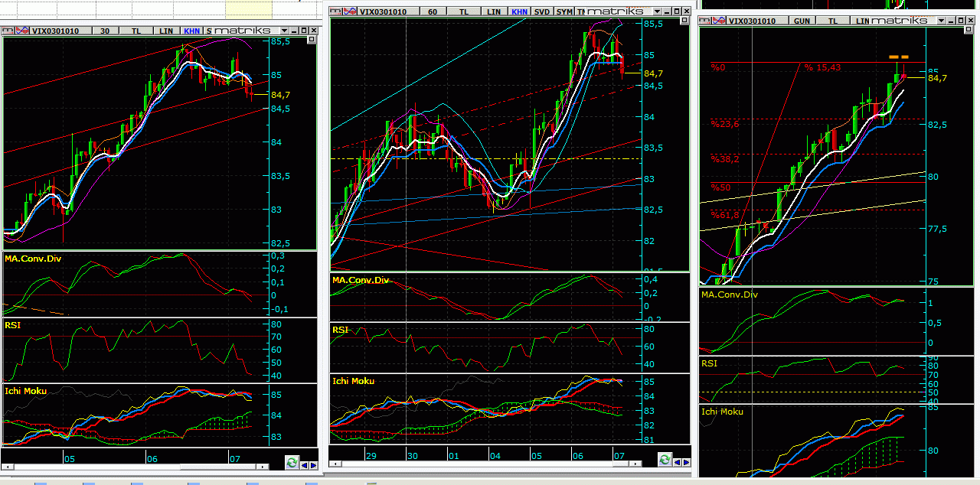Step the 30-minute chart left with the blue arrow
The image size is (980, 485).
[x=303, y=464]
